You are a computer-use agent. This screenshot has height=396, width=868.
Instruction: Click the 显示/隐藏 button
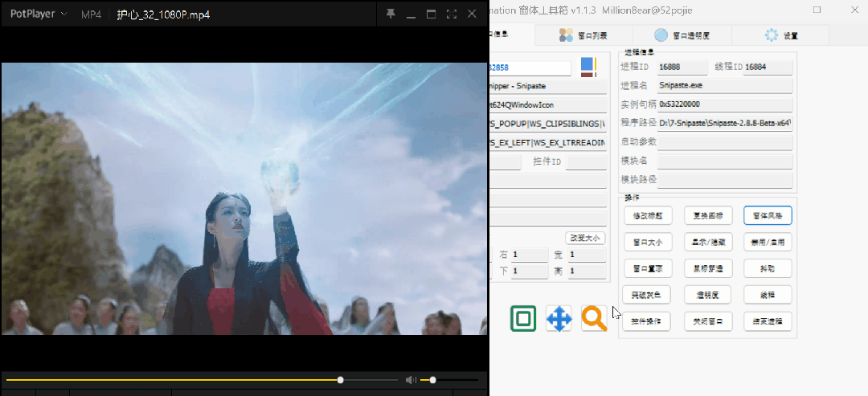708,242
